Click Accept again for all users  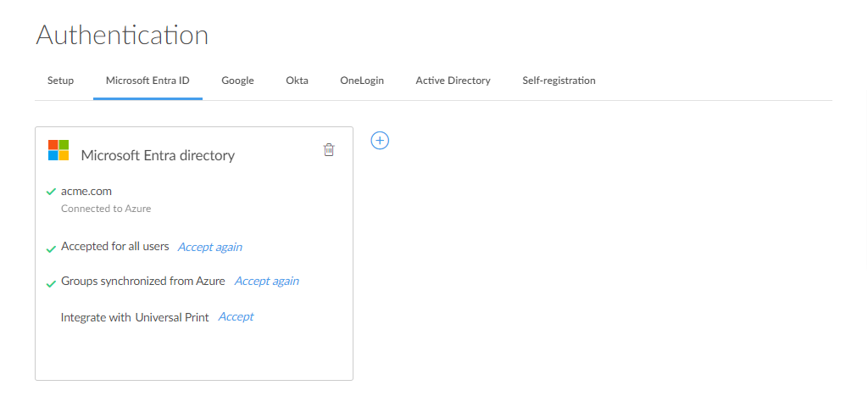tap(210, 247)
